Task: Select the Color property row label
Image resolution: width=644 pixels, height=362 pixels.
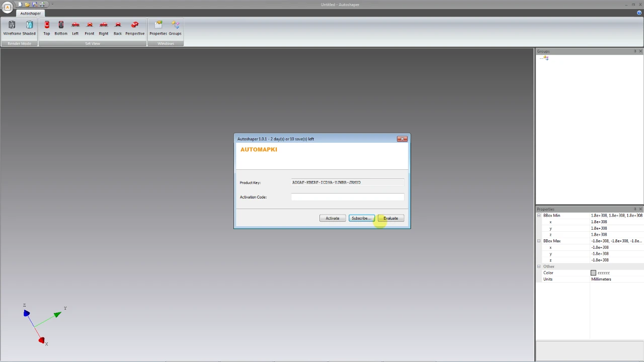Action: [548, 273]
